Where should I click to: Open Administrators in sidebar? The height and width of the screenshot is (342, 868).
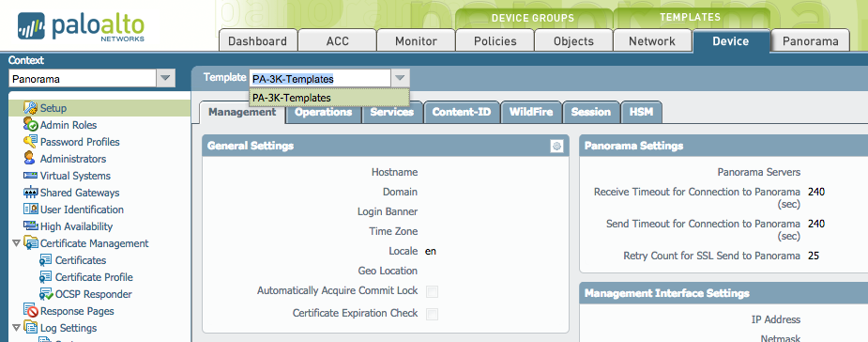73,159
